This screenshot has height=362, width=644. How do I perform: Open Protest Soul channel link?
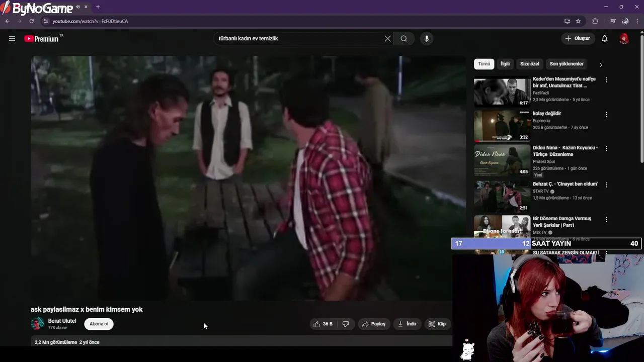click(544, 162)
